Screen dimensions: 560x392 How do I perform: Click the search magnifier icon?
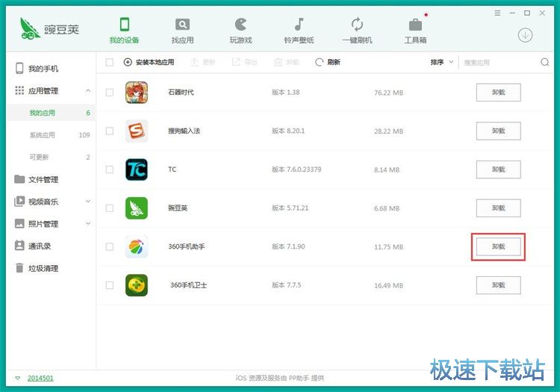tap(544, 62)
